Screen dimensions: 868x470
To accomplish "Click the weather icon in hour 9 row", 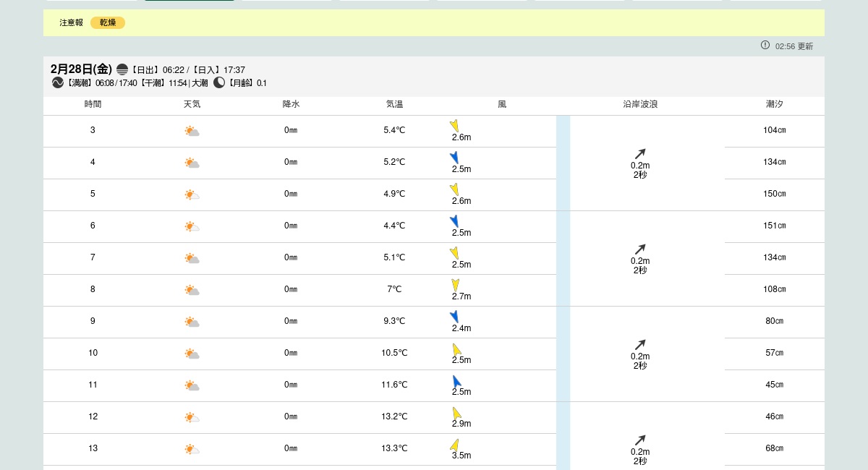I will [192, 322].
